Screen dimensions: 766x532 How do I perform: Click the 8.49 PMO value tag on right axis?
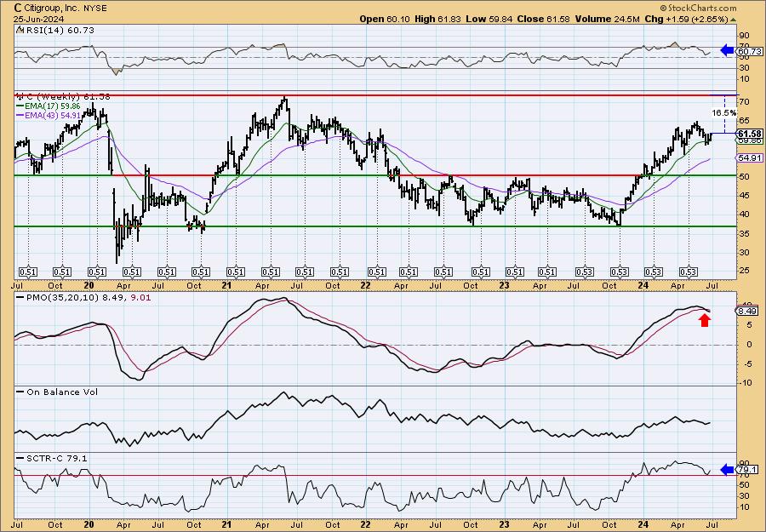click(x=749, y=312)
